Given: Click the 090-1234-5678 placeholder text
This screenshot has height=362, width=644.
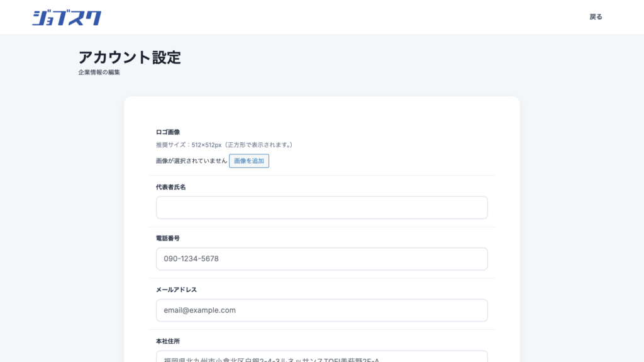Looking at the screenshot, I should tap(191, 259).
